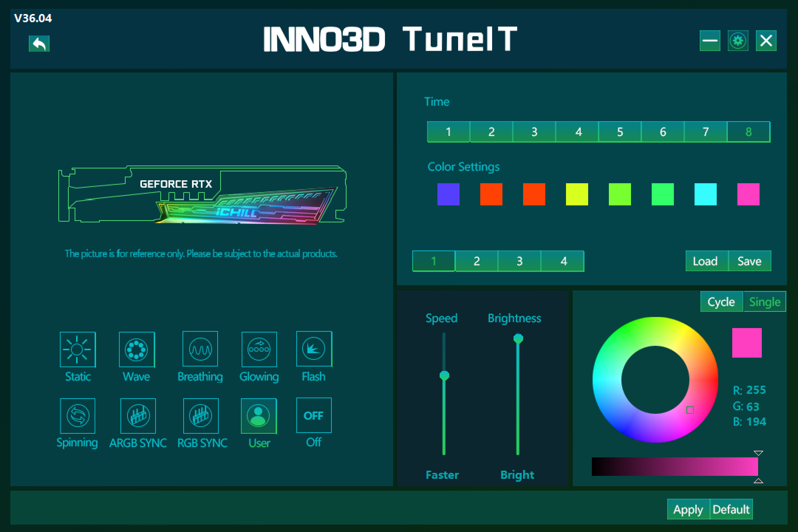
Task: Pick the lime green color swatch
Action: coord(620,194)
